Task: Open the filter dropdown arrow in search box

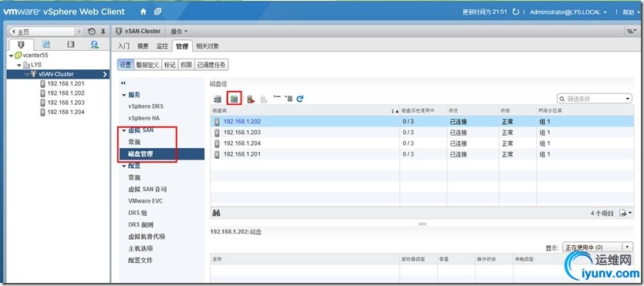Action: (628, 99)
